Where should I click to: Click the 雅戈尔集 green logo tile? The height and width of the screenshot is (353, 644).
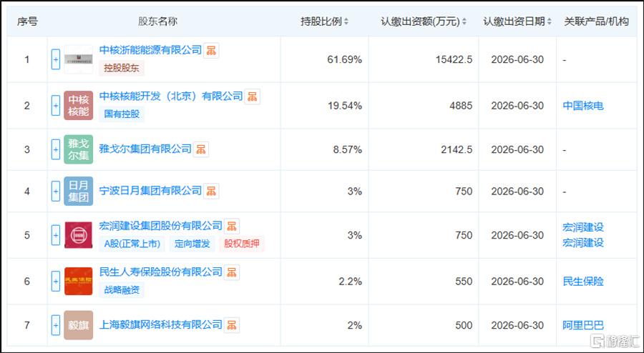coord(79,149)
